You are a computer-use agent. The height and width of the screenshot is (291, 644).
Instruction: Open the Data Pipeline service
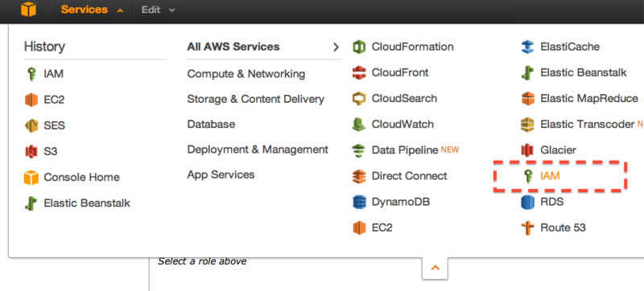(405, 150)
